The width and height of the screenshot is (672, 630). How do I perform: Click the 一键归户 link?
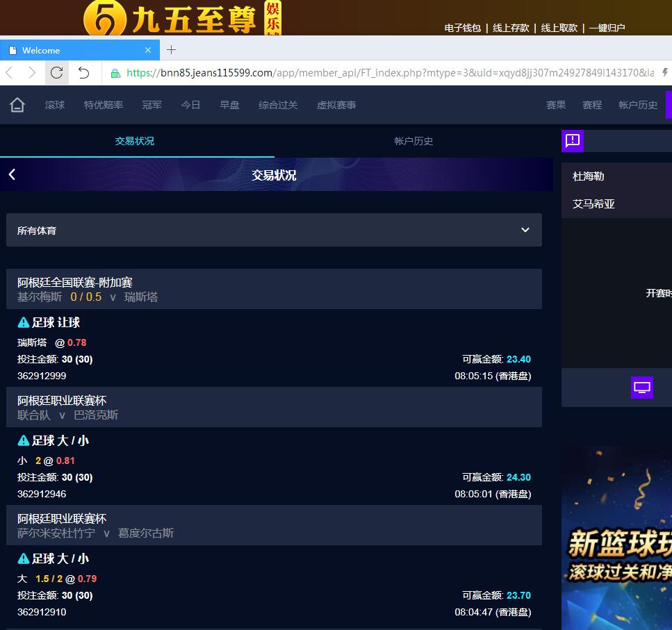coord(607,28)
